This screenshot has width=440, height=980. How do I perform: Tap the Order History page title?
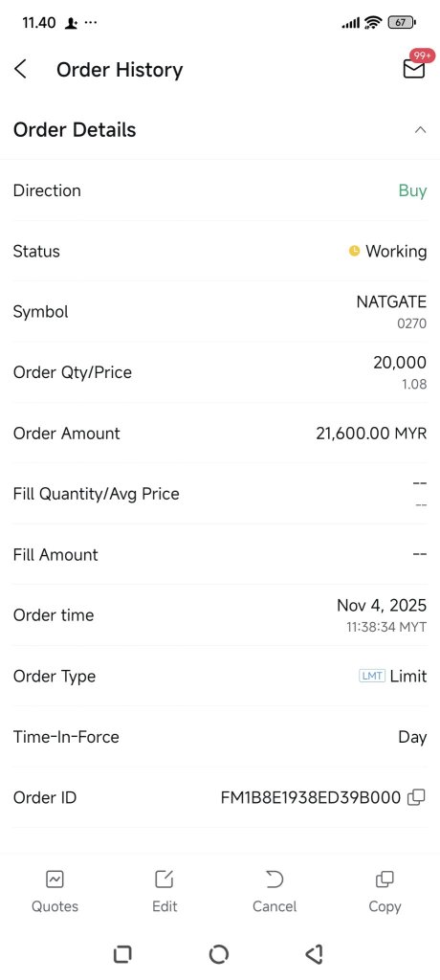(x=120, y=69)
